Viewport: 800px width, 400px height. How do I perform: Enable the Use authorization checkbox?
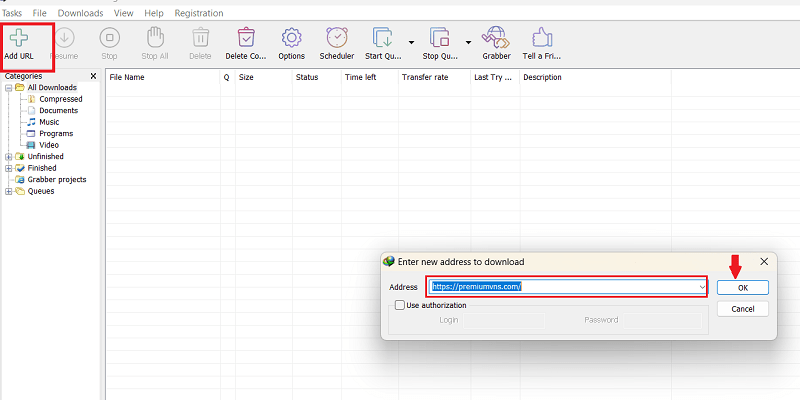tap(400, 305)
